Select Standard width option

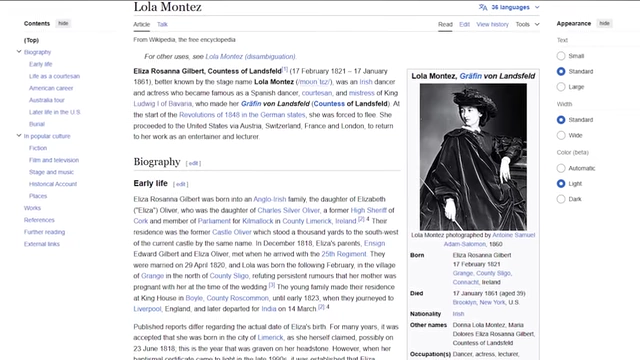pyautogui.click(x=561, y=120)
